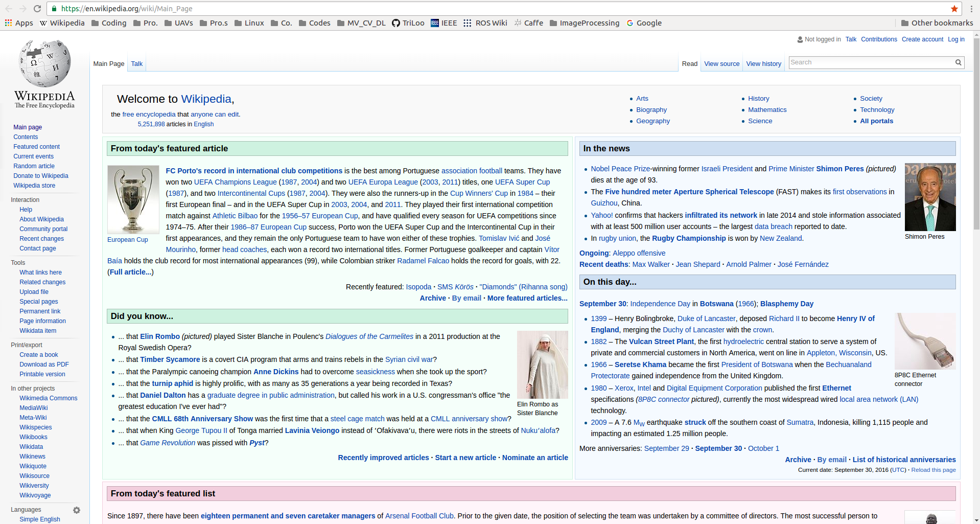The image size is (980, 524).
Task: Click the search magnifier icon
Action: pos(959,62)
